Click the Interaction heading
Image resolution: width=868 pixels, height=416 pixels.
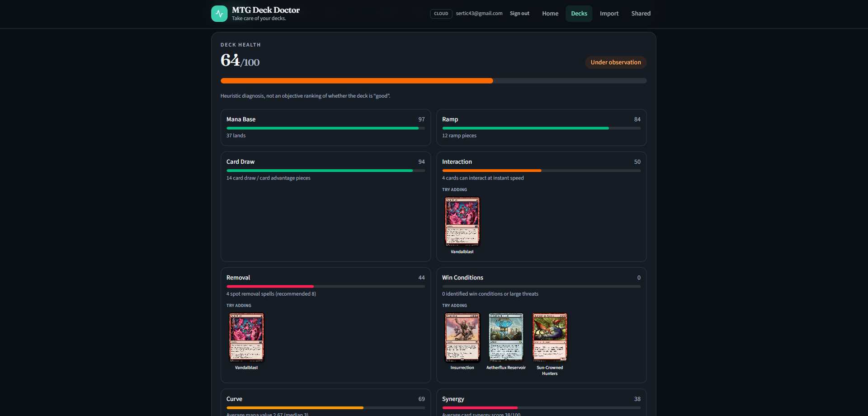[x=457, y=162]
